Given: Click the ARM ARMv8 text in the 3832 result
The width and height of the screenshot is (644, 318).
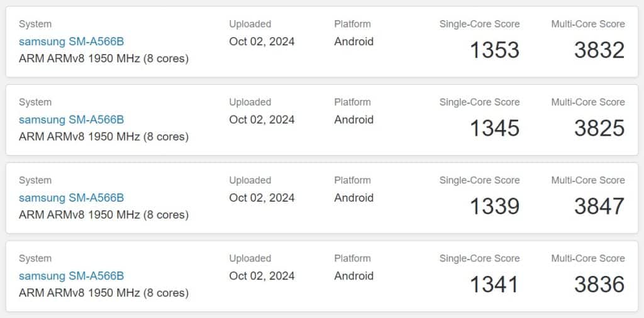Looking at the screenshot, I should (x=52, y=58).
